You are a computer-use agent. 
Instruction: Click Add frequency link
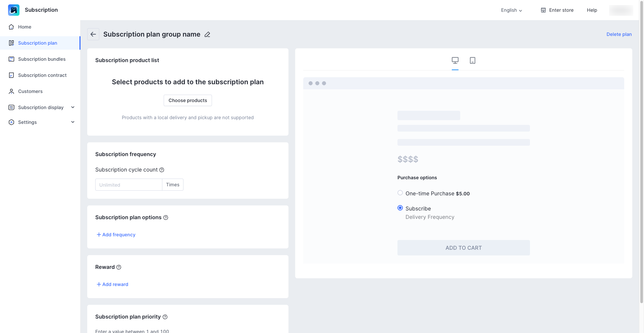pyautogui.click(x=116, y=235)
